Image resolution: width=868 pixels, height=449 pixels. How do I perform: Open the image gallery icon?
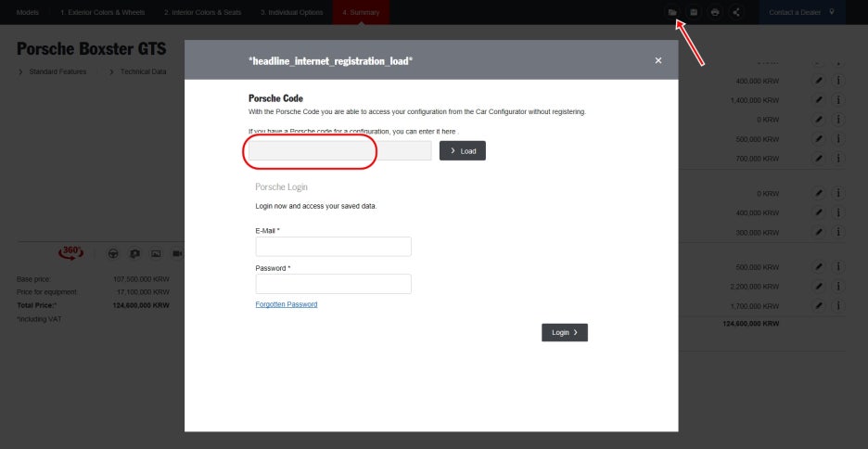156,253
